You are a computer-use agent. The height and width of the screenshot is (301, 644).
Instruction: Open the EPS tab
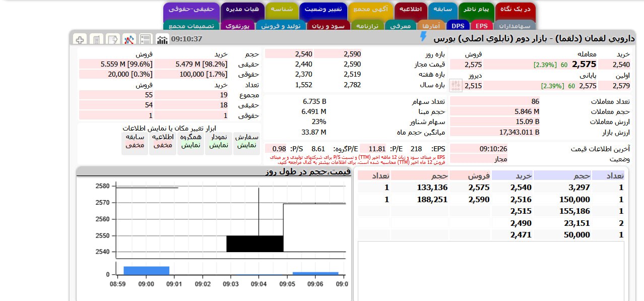tap(482, 26)
